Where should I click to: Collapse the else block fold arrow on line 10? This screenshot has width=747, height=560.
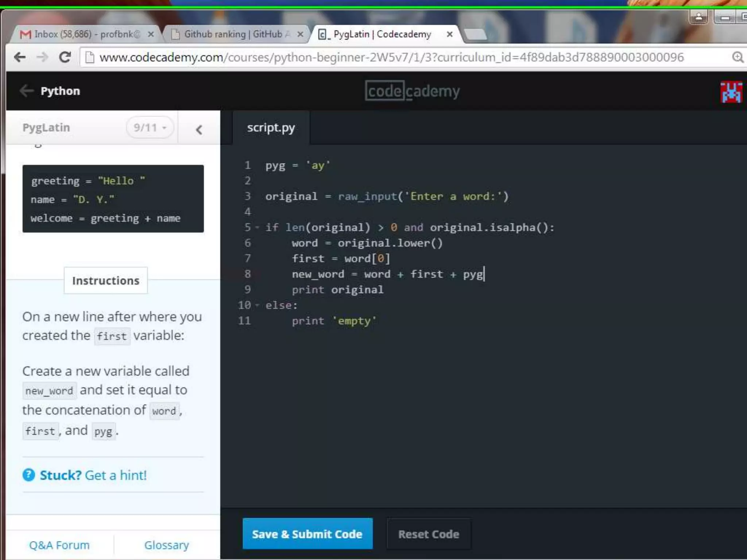[x=257, y=305]
